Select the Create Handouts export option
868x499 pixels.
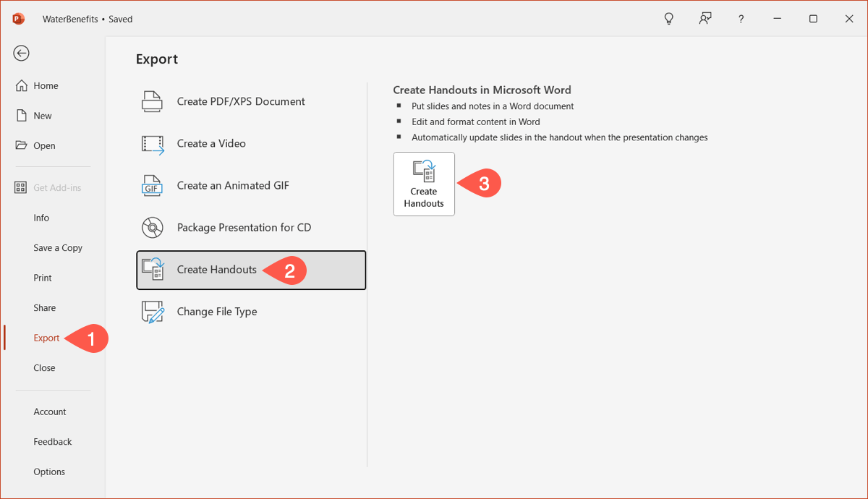pos(251,270)
